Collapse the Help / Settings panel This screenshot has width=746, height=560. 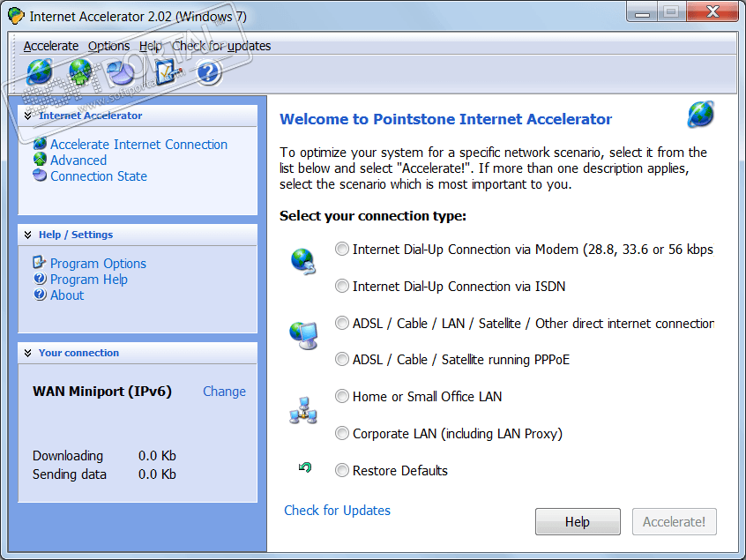[x=28, y=235]
